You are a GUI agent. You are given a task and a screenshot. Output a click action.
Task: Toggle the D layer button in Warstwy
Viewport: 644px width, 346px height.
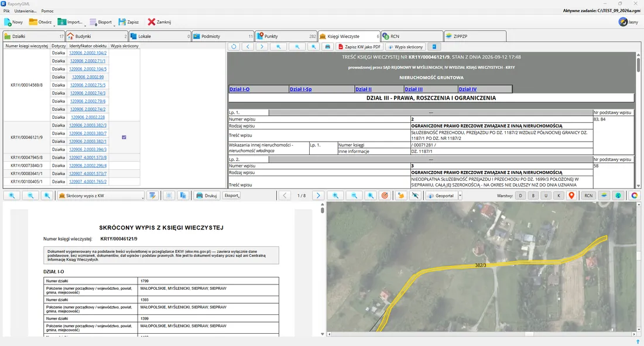click(520, 196)
